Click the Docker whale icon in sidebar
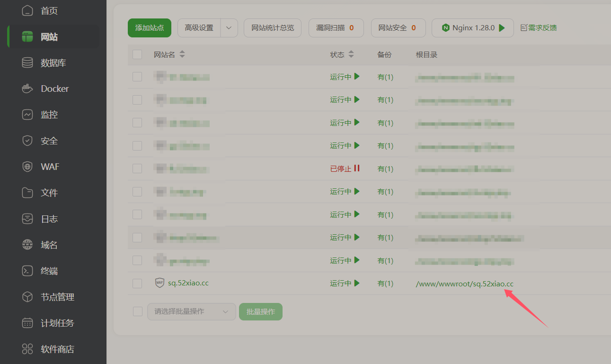The image size is (611, 364). pyautogui.click(x=27, y=89)
